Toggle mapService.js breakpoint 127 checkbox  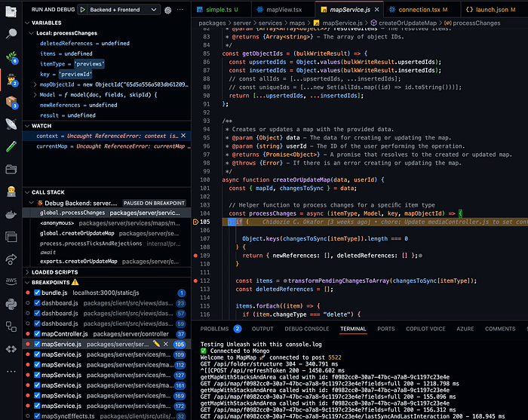(x=37, y=375)
